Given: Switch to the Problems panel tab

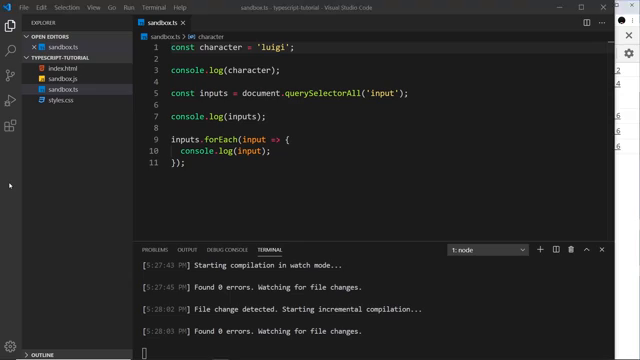Looking at the screenshot, I should (x=155, y=250).
